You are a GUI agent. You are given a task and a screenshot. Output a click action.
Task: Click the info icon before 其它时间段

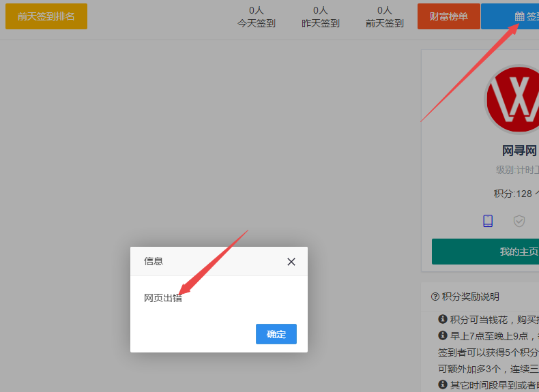[x=443, y=385]
